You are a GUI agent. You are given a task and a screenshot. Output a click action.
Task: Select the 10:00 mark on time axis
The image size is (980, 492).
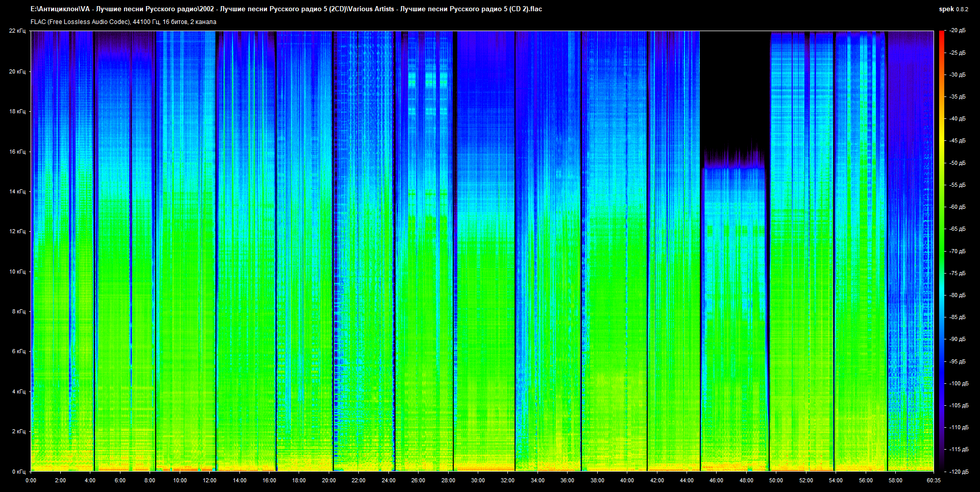180,480
